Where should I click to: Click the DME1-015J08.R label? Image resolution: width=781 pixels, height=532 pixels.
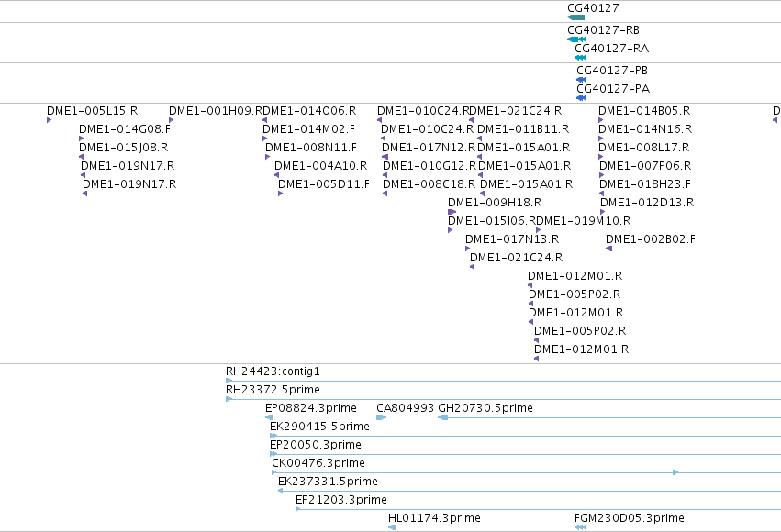[124, 148]
